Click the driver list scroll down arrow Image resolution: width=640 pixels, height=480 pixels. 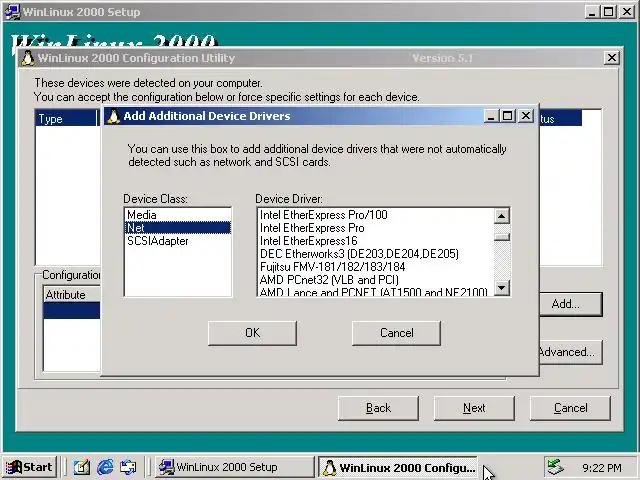(x=502, y=288)
